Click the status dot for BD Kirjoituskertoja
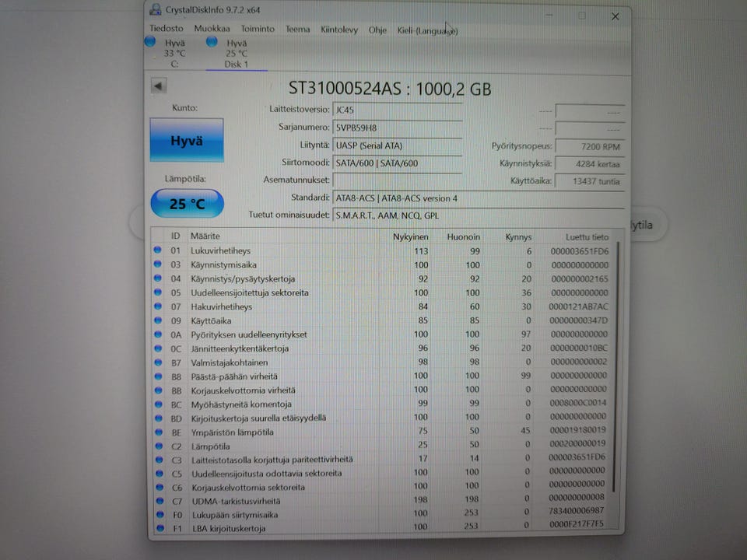The height and width of the screenshot is (560, 747). [159, 418]
